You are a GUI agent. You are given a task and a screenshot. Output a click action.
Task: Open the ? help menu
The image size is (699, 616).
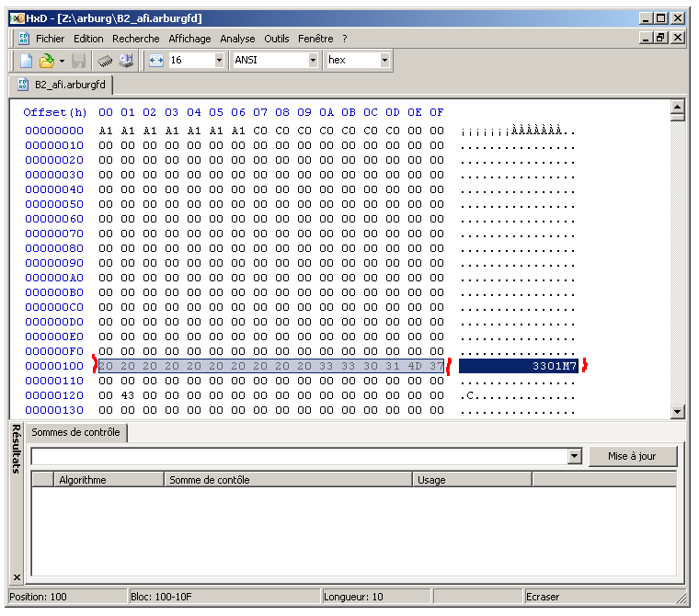tap(345, 39)
